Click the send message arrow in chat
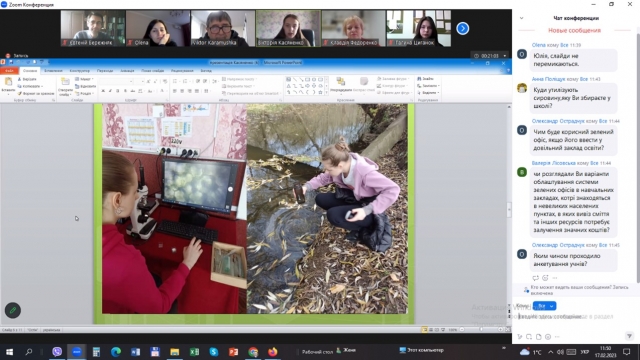This screenshot has height=360, width=640. pos(629,336)
